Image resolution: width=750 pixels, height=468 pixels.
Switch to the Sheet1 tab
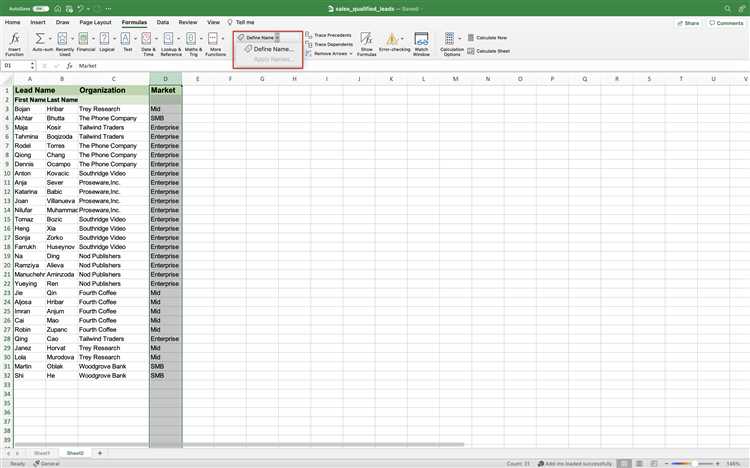(42, 453)
